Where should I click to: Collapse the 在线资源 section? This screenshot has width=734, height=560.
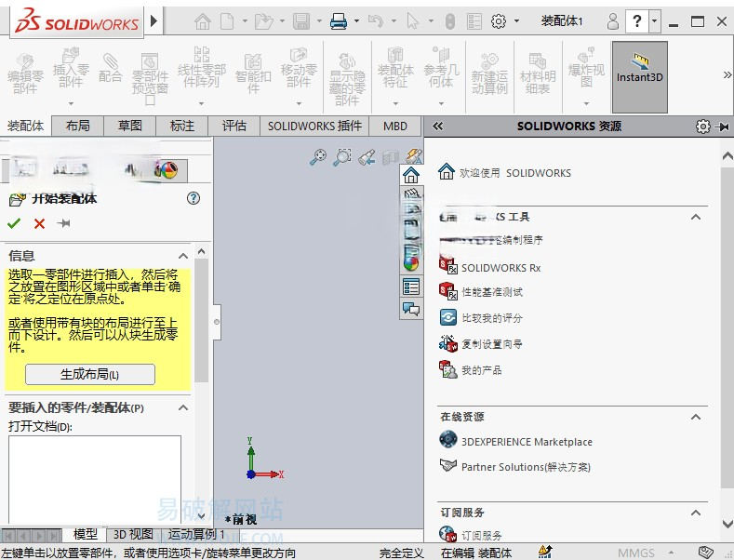coord(696,417)
